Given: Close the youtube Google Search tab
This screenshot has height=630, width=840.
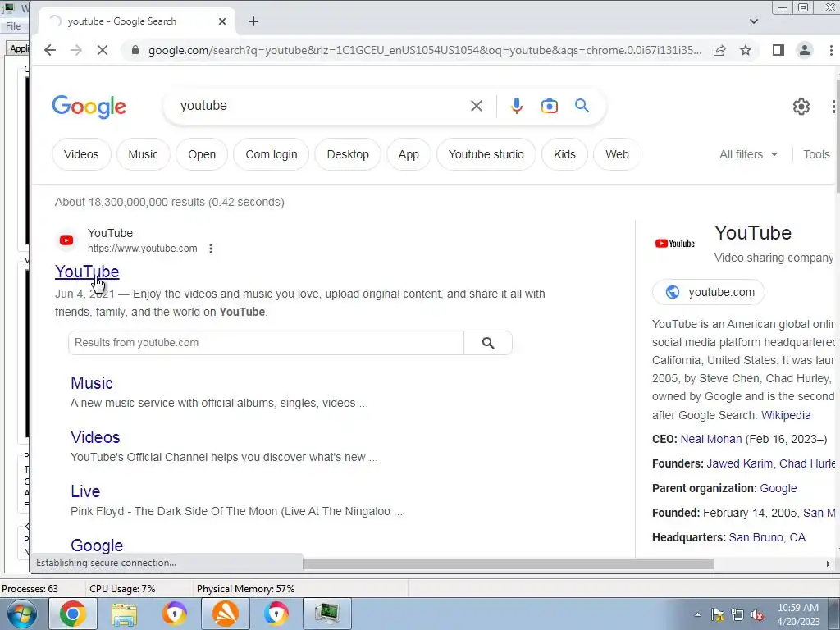Looking at the screenshot, I should pyautogui.click(x=222, y=21).
